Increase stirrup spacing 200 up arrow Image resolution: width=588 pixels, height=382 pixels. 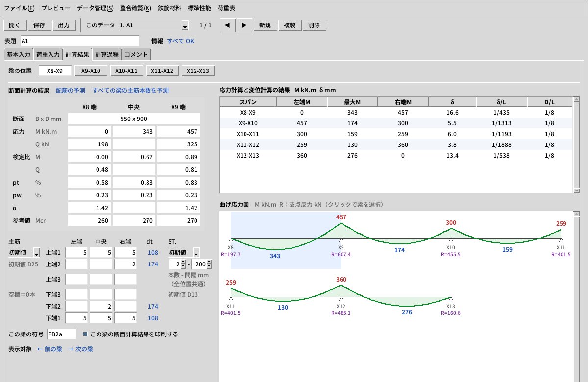point(209,262)
